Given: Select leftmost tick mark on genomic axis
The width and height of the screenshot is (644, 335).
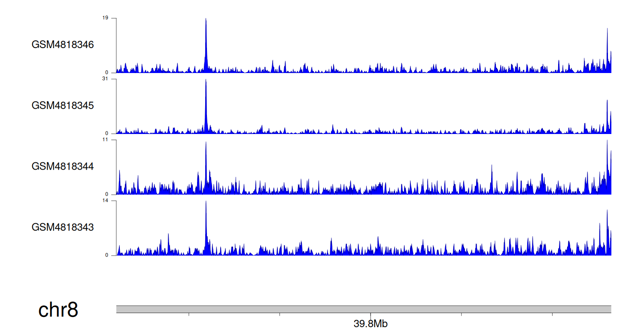Looking at the screenshot, I should coord(189,315).
